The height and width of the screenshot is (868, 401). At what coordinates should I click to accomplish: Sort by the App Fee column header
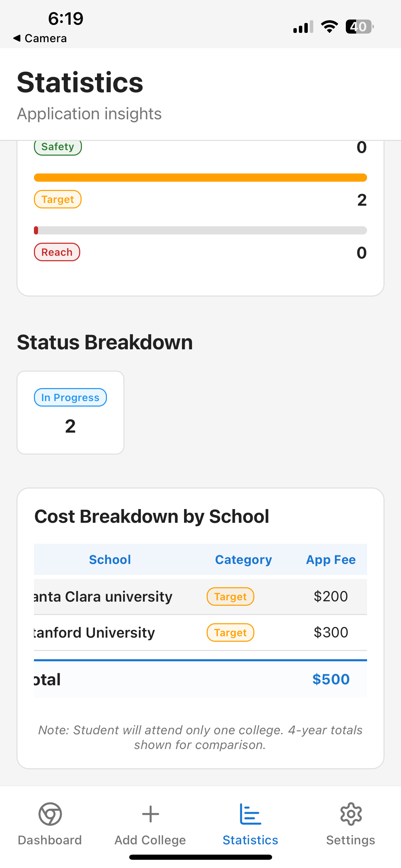pos(331,560)
